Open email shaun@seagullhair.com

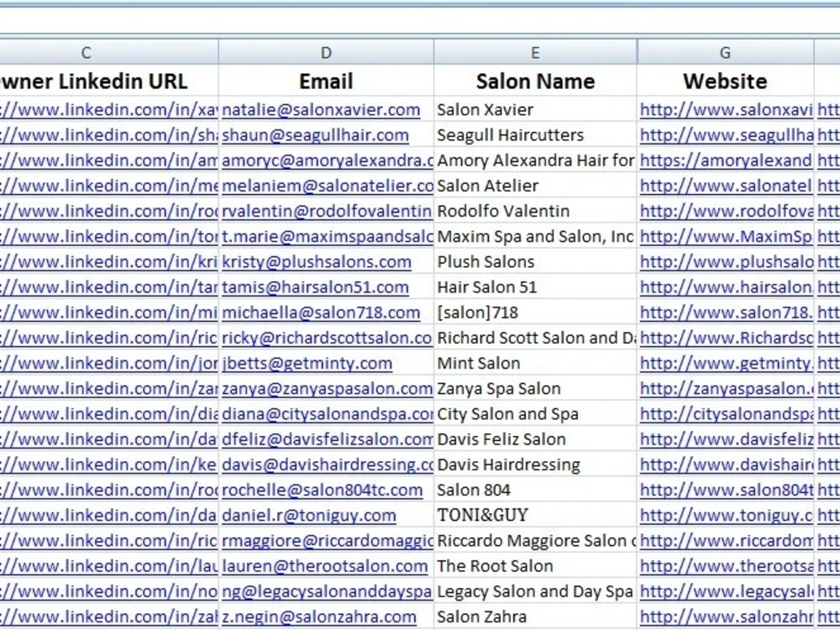(315, 135)
